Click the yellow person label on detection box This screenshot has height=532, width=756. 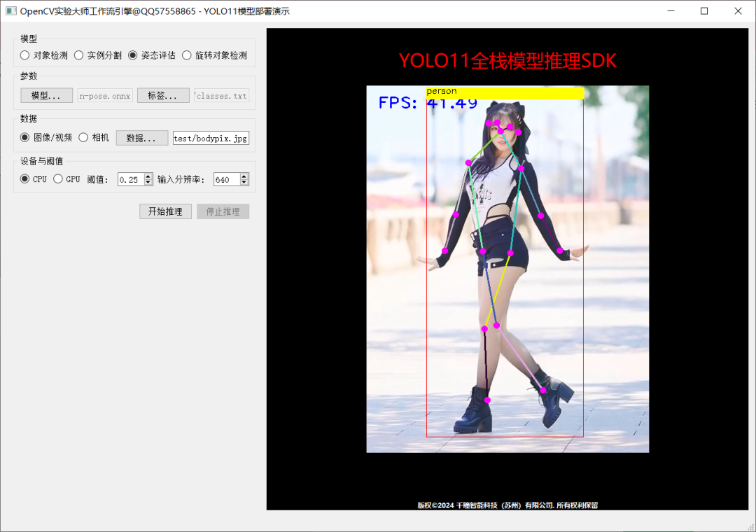[x=505, y=92]
